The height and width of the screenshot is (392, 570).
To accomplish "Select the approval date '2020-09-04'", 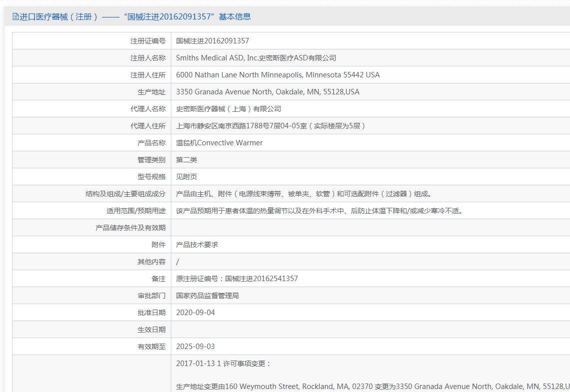I will tap(195, 313).
